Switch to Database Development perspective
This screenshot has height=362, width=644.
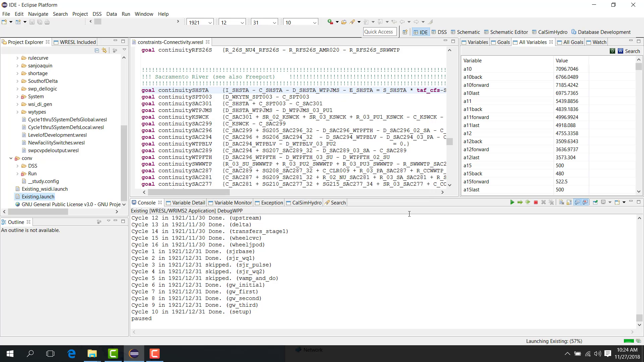point(601,32)
